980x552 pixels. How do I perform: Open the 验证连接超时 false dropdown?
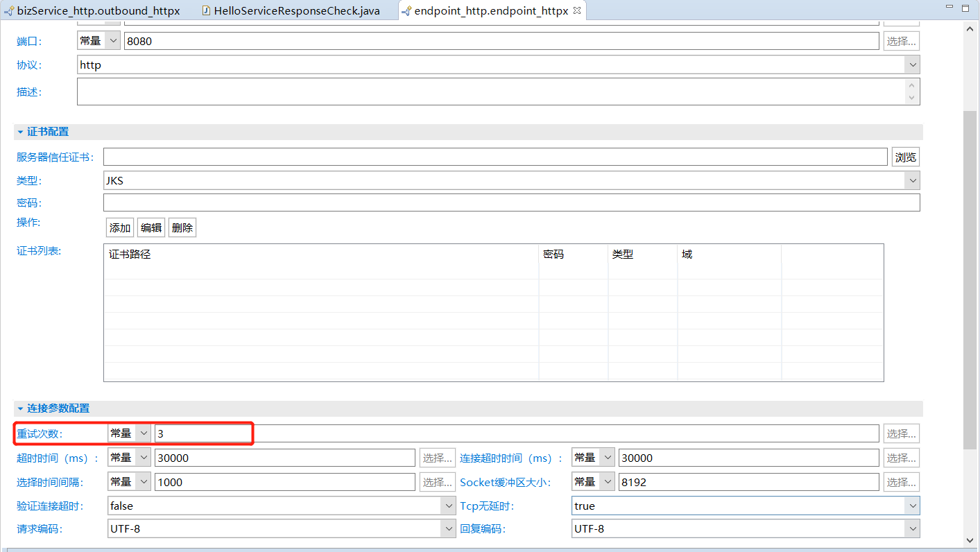[x=448, y=506]
